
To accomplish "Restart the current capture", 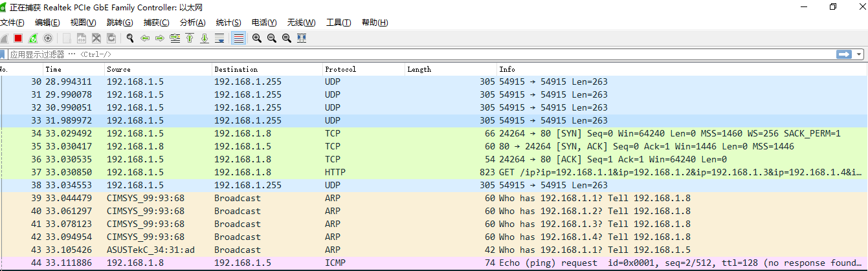I will (32, 38).
